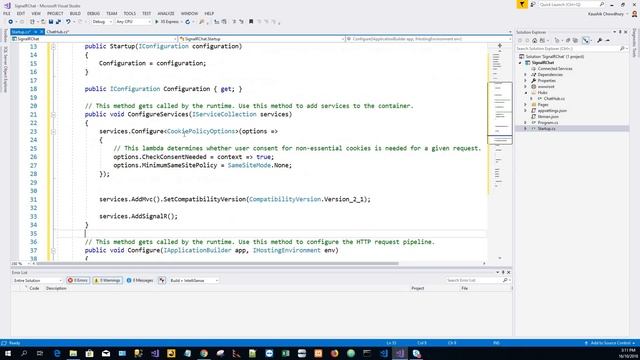Expand the Dependencies node in Solution Explorer
The image size is (640, 360).
[526, 75]
